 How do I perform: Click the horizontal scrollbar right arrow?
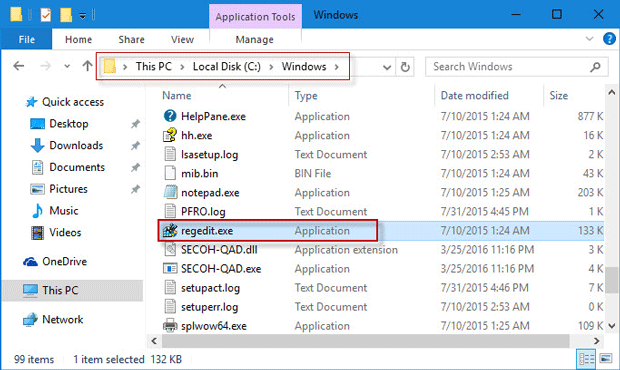597,340
